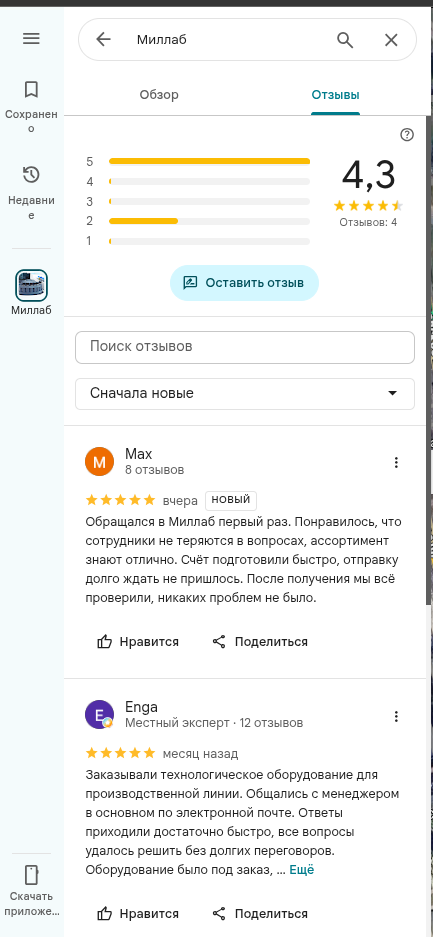433x937 pixels.
Task: Click Местный эксперт · 12 отзывов text
Action: 214,723
